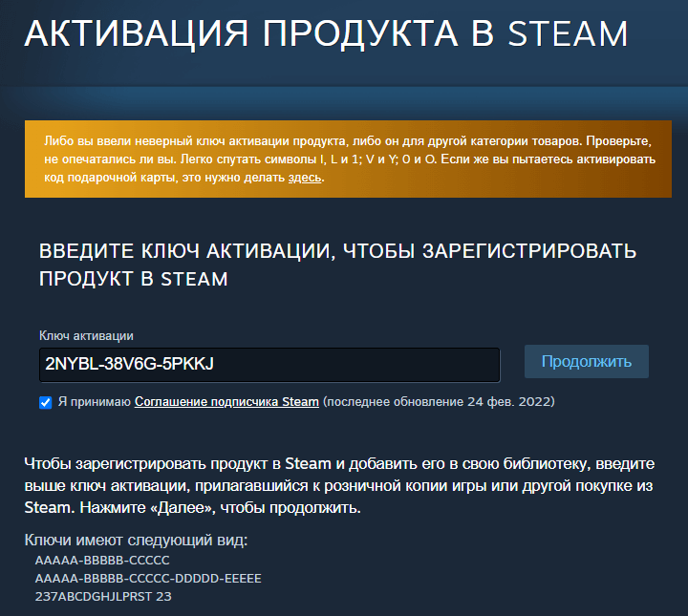Viewport: 688px width, 616px height.
Task: Click the 0 и O hint in the banner
Action: click(419, 159)
